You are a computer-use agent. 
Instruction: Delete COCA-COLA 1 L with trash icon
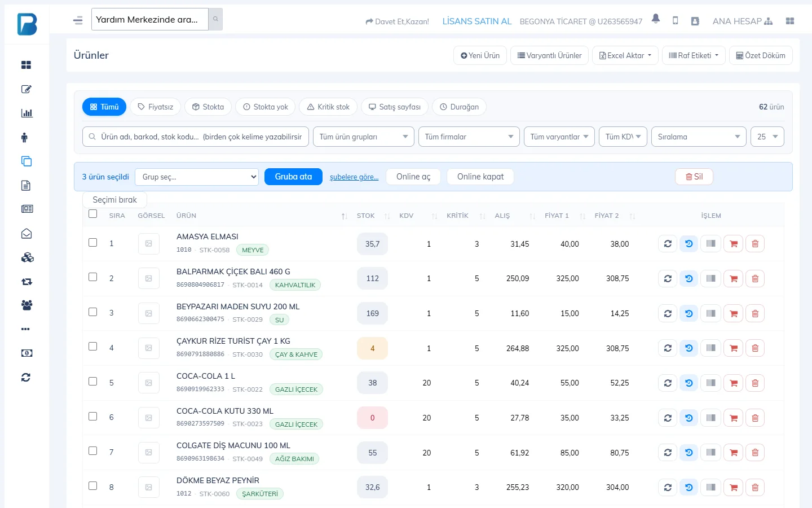point(755,383)
